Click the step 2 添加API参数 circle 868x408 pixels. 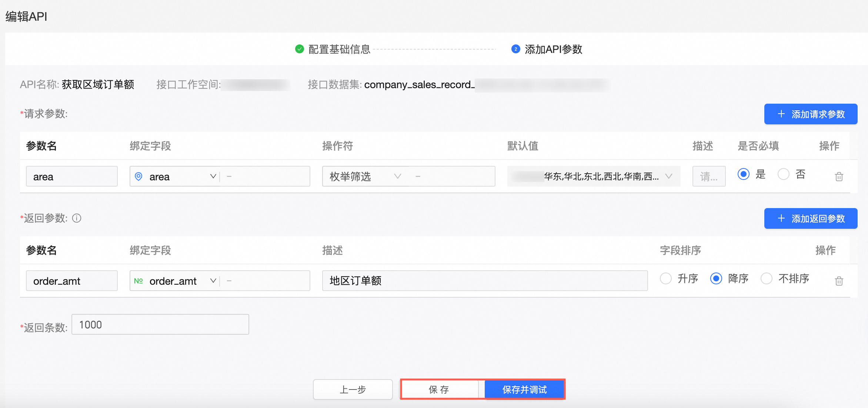[x=515, y=49]
